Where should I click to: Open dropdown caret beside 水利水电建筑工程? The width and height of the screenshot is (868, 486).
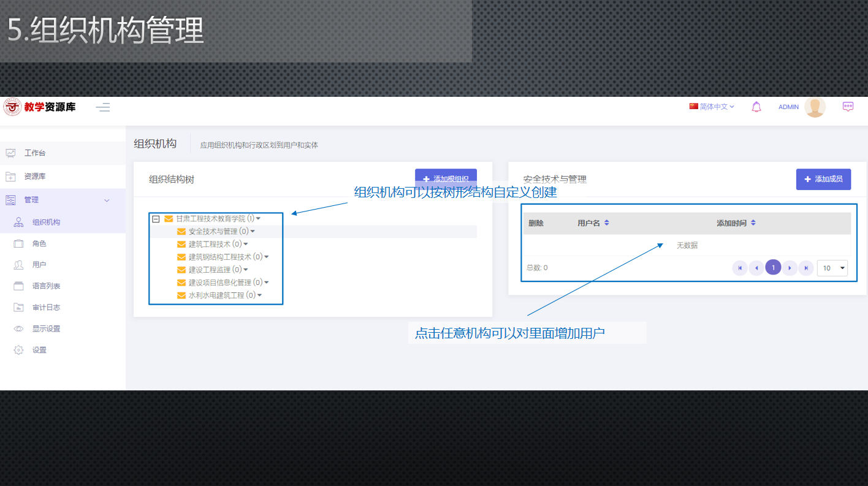pyautogui.click(x=260, y=295)
